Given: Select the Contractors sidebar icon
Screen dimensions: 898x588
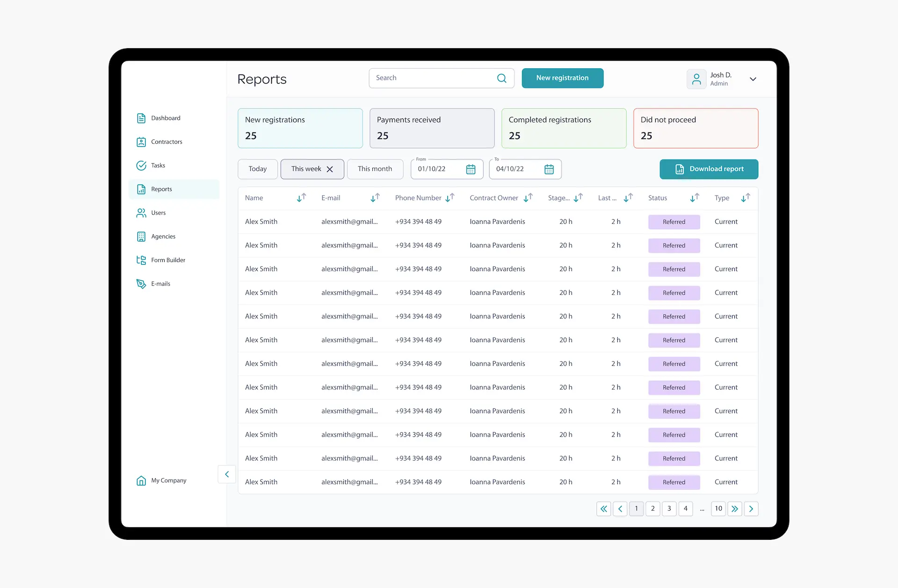Looking at the screenshot, I should pos(142,142).
